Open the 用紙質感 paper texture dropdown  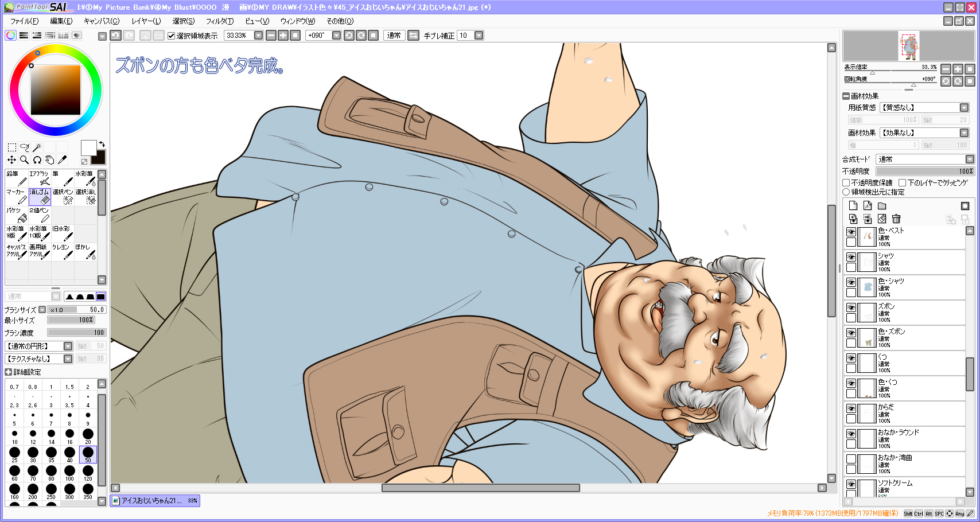[x=964, y=108]
